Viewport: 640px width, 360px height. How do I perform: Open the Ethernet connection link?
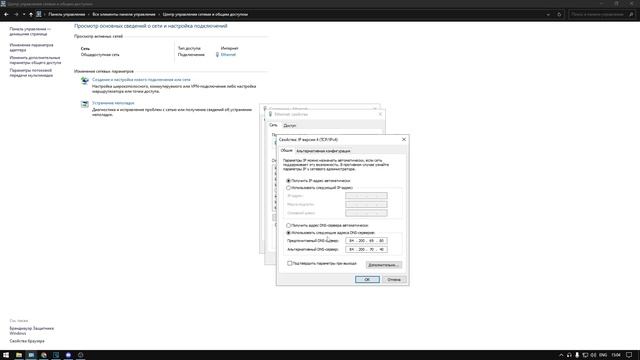coord(228,54)
